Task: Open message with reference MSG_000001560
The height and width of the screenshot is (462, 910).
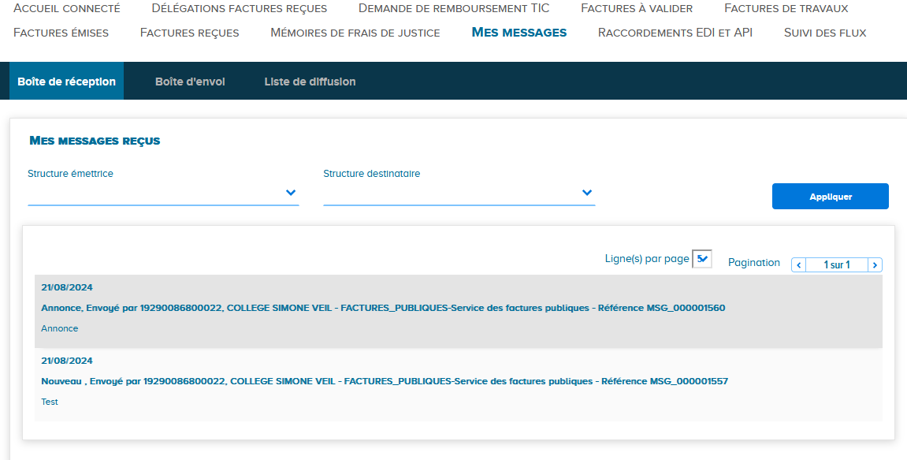Action: [x=383, y=308]
